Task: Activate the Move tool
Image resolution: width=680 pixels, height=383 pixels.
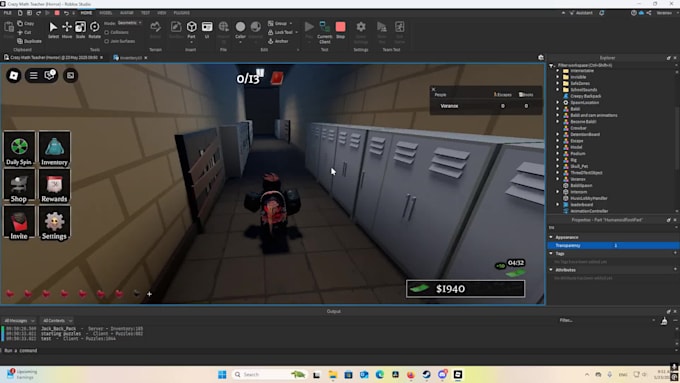Action: 67,30
